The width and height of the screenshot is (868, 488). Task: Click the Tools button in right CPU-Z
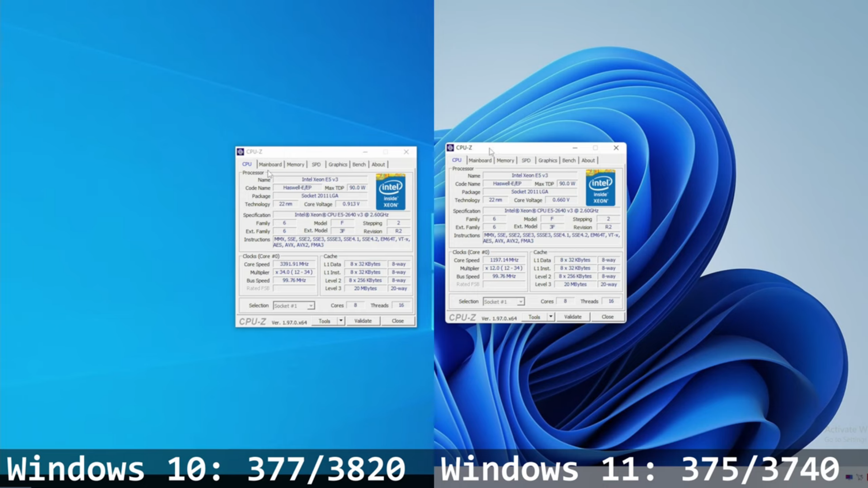point(534,317)
